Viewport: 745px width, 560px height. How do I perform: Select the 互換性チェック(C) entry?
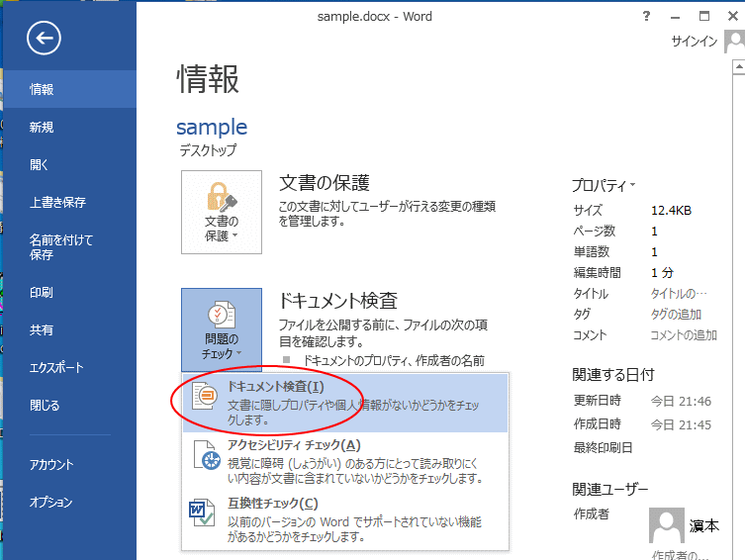point(345,519)
